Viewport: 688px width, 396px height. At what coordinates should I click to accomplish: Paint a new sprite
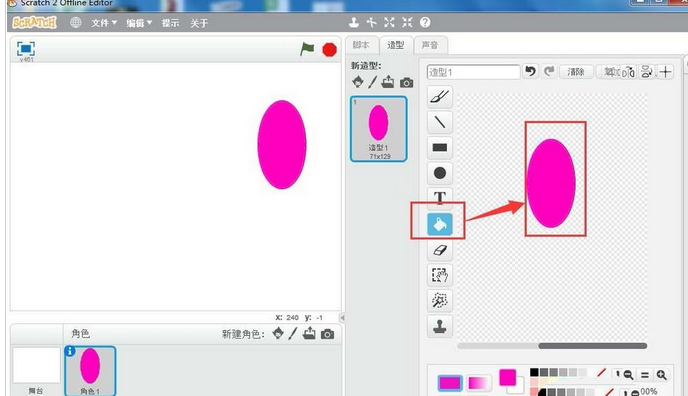click(293, 334)
